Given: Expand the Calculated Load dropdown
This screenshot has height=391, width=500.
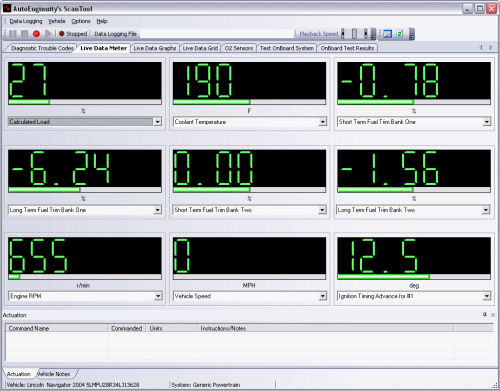Looking at the screenshot, I should [x=158, y=122].
